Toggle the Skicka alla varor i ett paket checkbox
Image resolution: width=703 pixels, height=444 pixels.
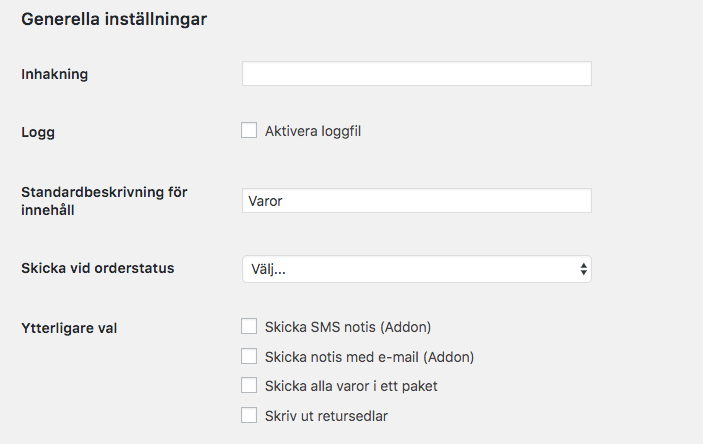(x=249, y=385)
